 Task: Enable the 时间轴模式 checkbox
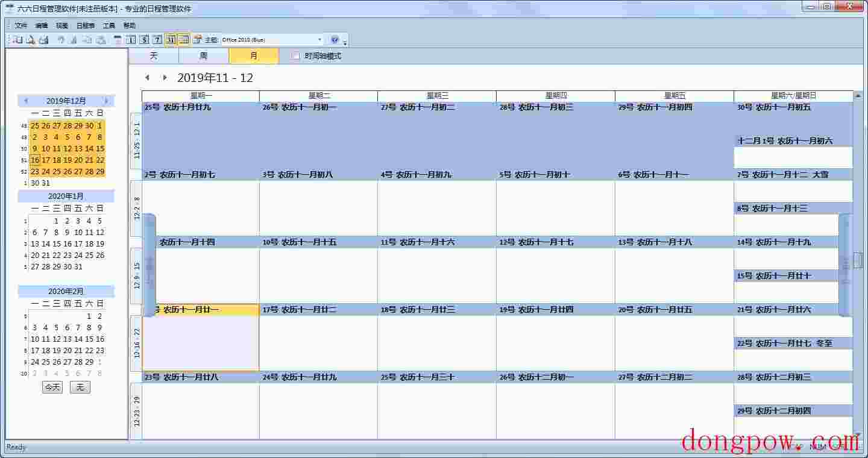click(x=295, y=56)
